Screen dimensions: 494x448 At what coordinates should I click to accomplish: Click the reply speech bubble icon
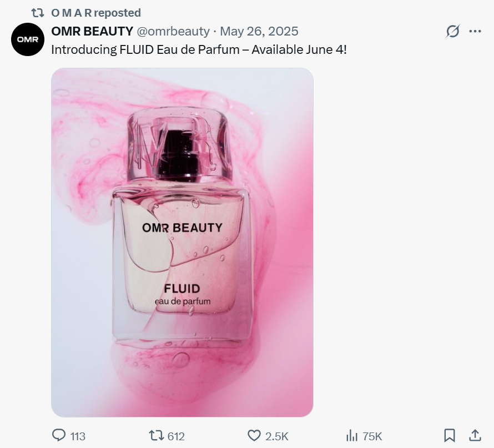59,435
